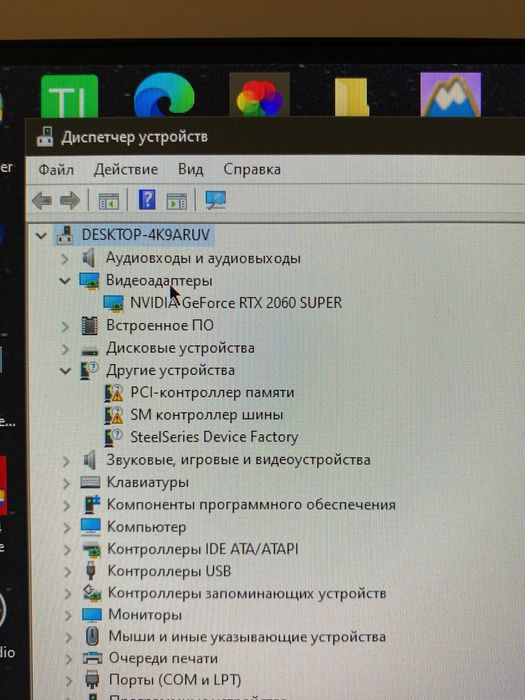Expand Аудиовходы и аудиовыходы category

[x=65, y=258]
